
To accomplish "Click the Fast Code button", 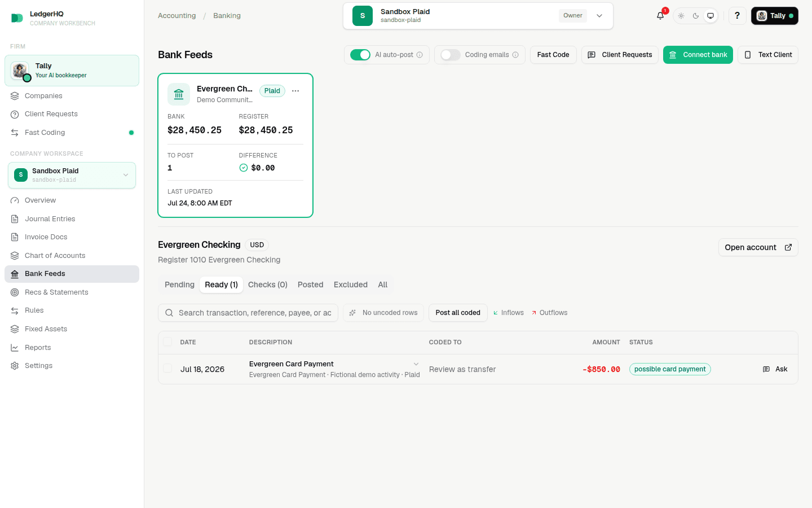I will (x=553, y=55).
